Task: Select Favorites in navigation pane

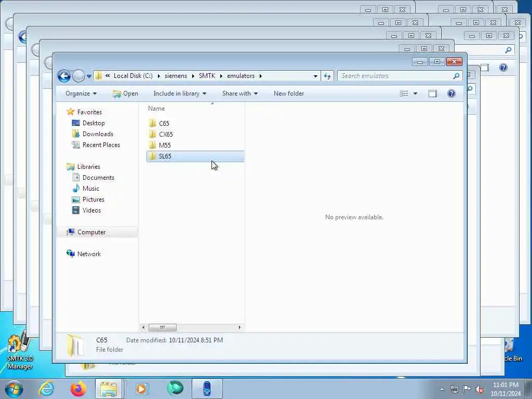Action: [x=89, y=112]
